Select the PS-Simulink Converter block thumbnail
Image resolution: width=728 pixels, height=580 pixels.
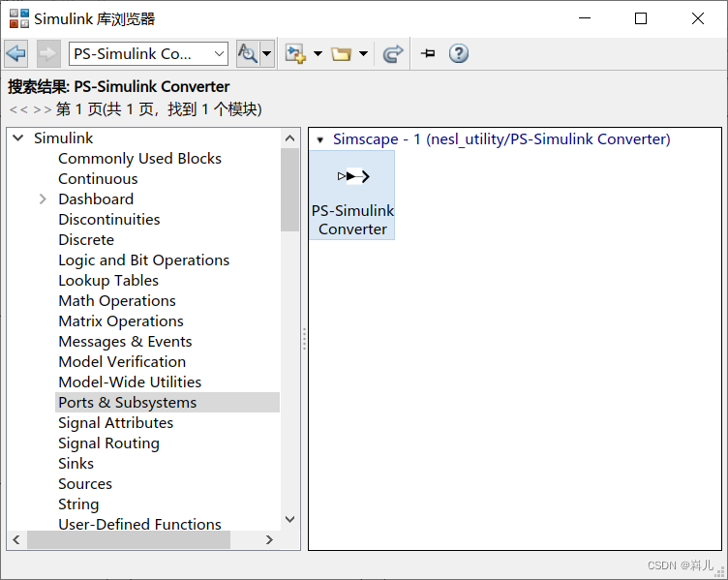352,195
